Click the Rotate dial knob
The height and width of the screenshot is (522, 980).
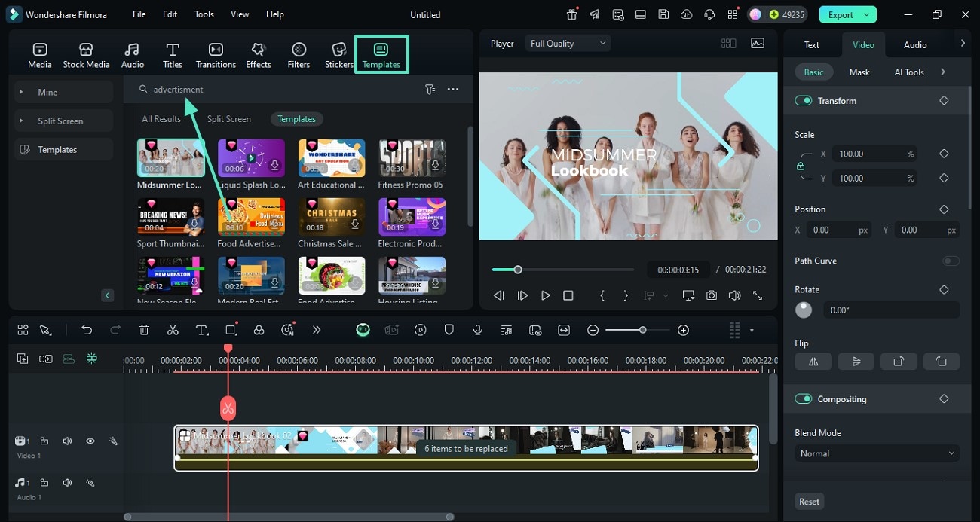[x=804, y=310]
